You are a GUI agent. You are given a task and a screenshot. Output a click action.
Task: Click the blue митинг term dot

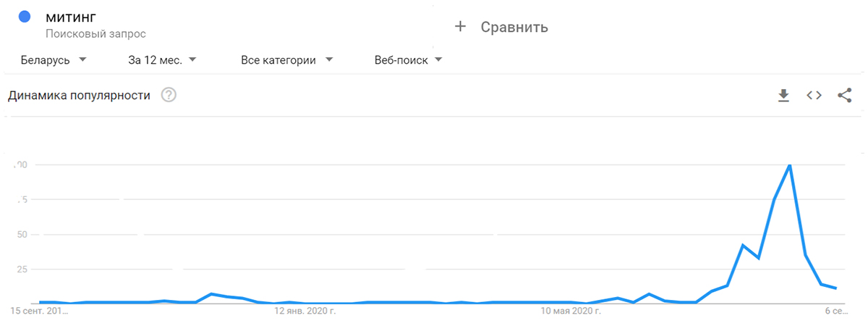coord(25,16)
